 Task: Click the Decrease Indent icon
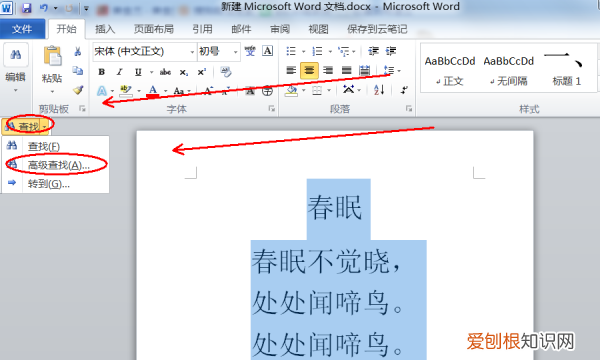(373, 51)
